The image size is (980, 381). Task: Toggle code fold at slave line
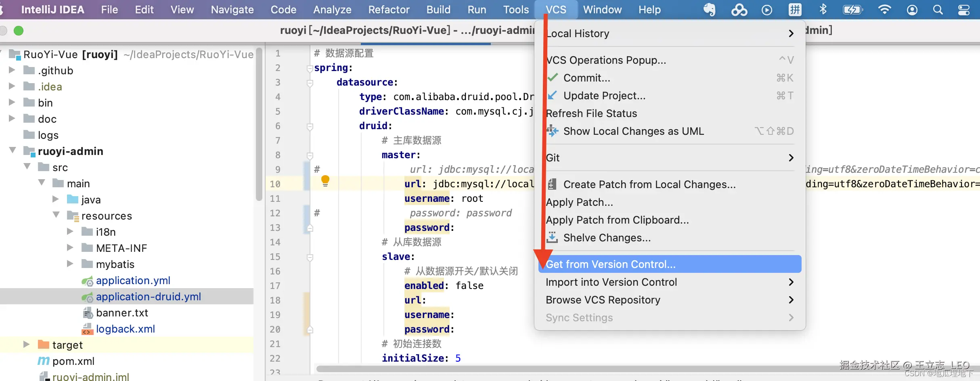coord(310,257)
